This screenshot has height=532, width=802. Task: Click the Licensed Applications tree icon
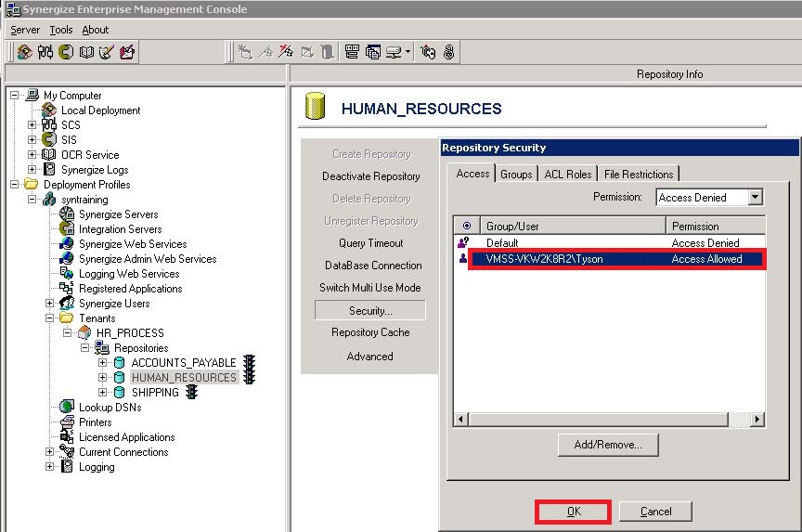[x=67, y=437]
